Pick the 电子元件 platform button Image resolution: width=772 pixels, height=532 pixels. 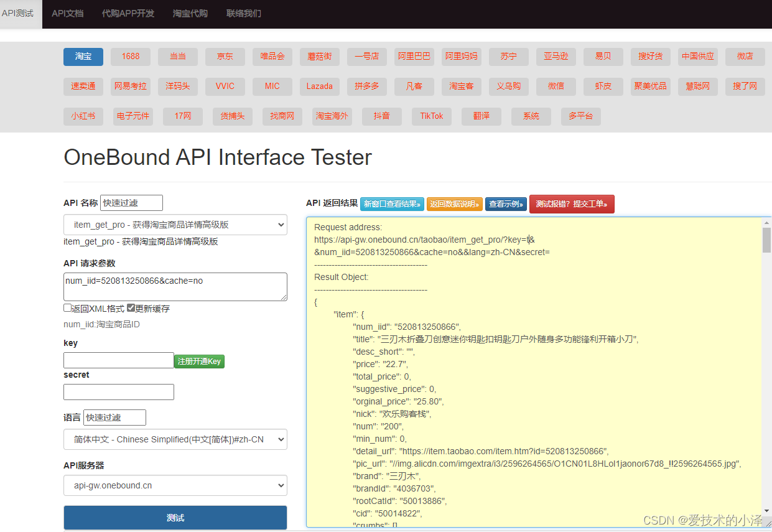pos(133,116)
